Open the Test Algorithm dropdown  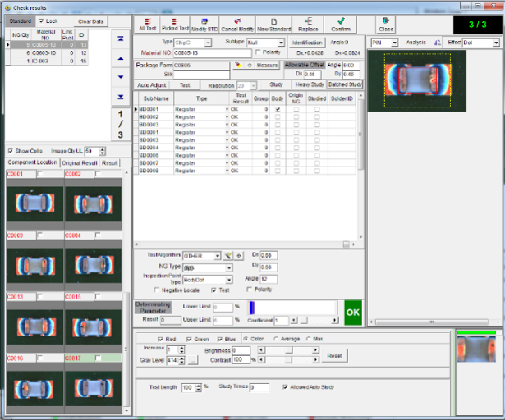218,255
